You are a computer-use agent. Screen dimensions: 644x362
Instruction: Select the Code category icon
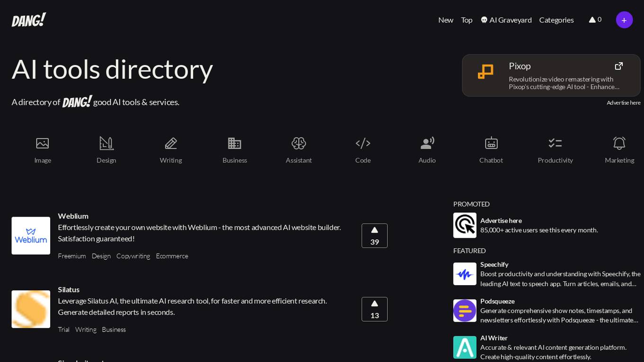coord(363,143)
